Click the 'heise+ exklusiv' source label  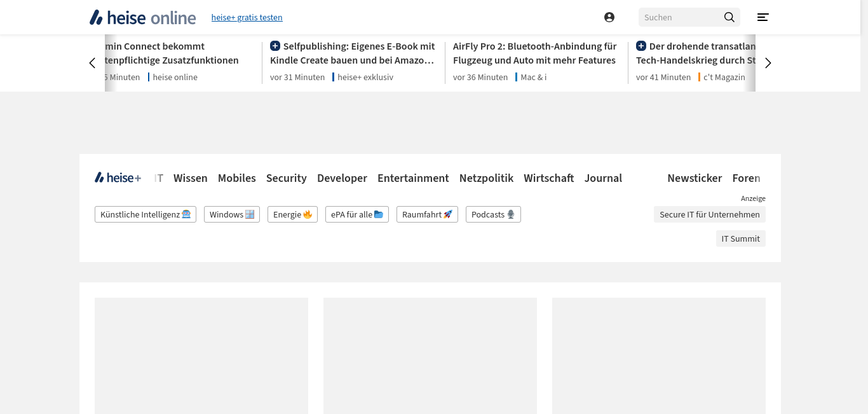click(x=365, y=77)
